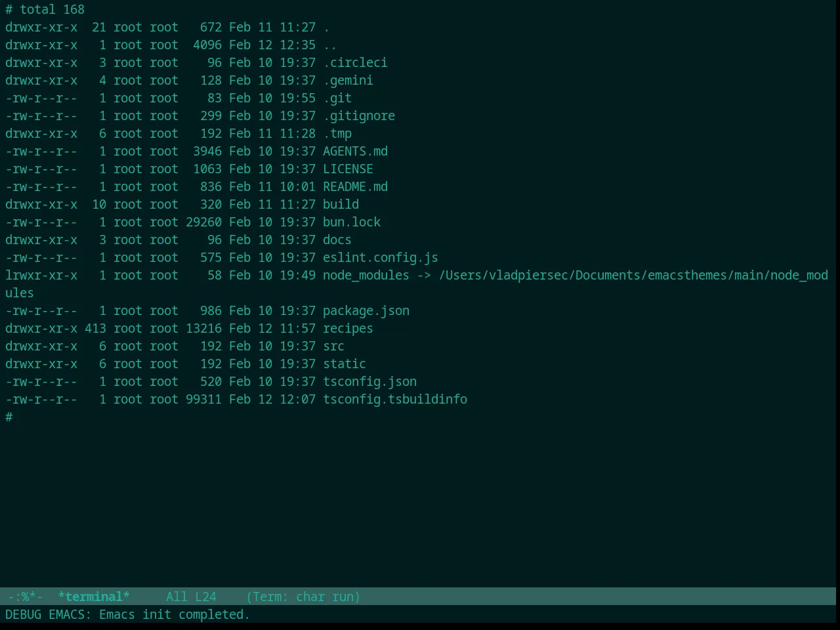The image size is (840, 630).
Task: Click the node_modules symlink name
Action: point(366,275)
